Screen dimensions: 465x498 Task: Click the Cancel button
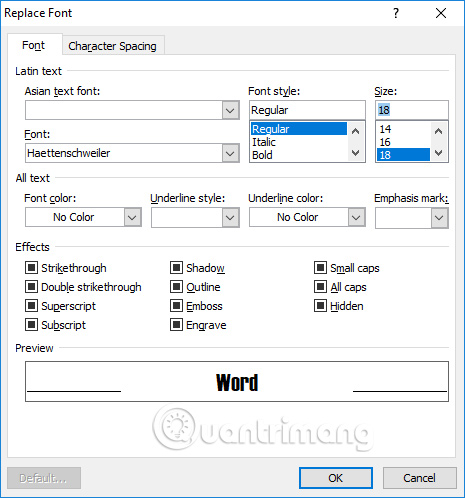(419, 478)
